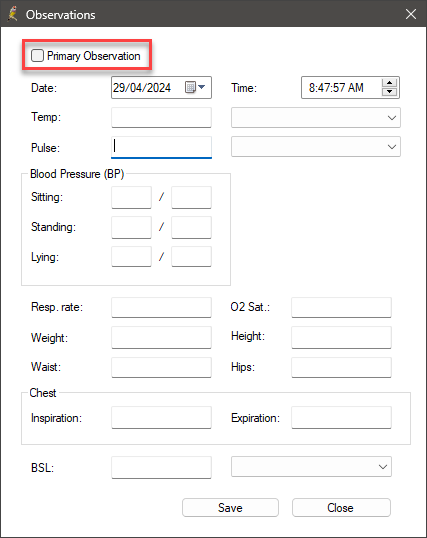Click the Time field value
The height and width of the screenshot is (538, 427).
pos(336,87)
